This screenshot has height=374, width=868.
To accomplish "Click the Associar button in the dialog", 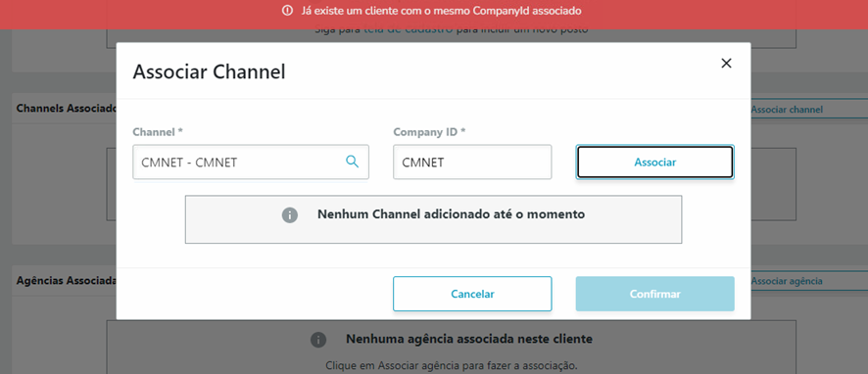I will 654,163.
